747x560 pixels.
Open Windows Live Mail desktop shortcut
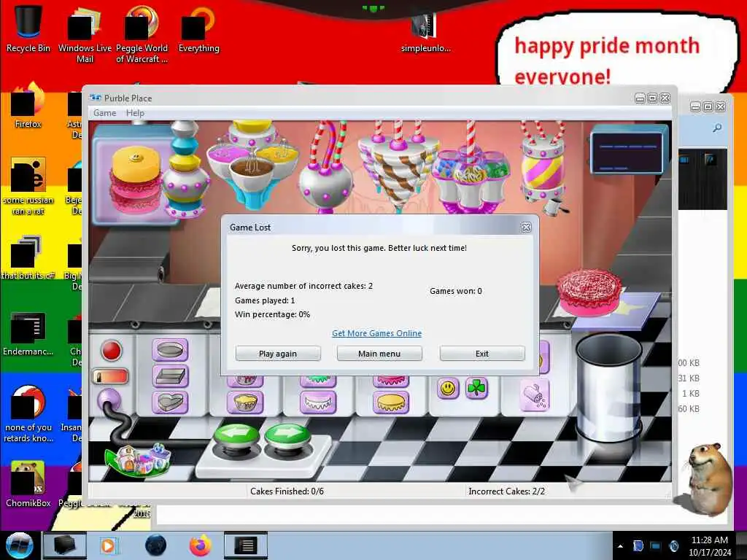click(85, 34)
